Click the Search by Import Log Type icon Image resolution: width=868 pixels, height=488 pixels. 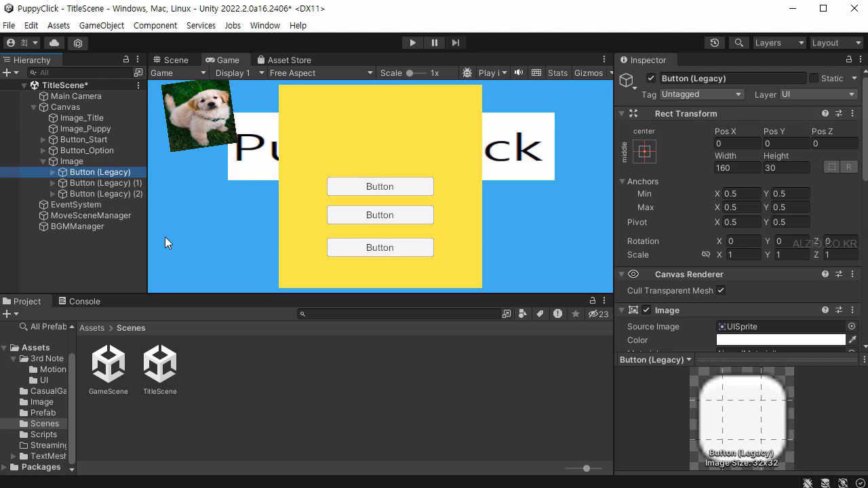pyautogui.click(x=557, y=314)
